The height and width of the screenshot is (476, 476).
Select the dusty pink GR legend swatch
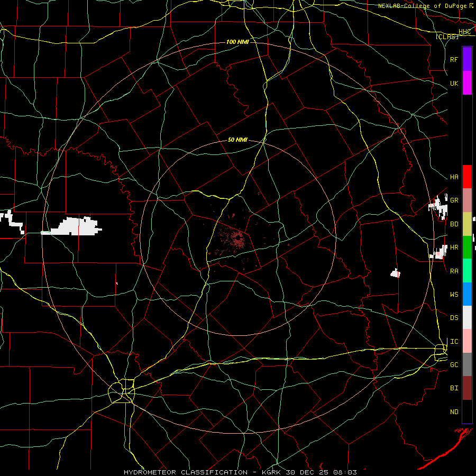tap(467, 200)
